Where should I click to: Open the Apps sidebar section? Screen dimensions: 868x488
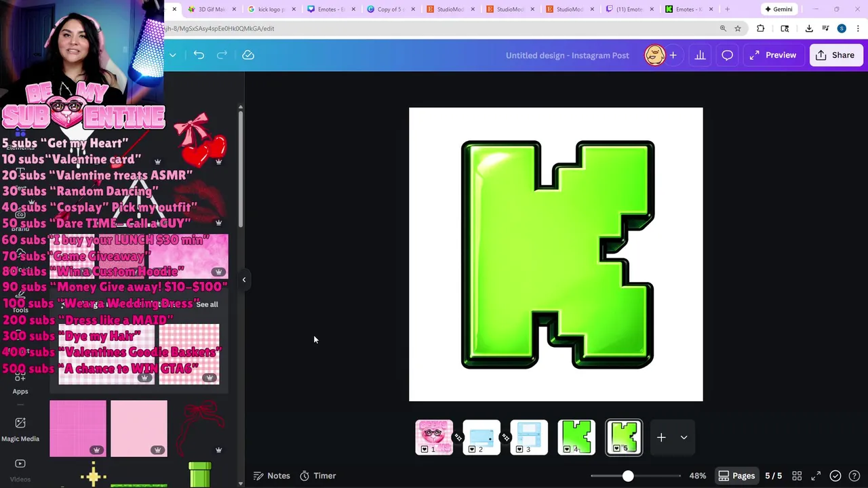tap(20, 383)
